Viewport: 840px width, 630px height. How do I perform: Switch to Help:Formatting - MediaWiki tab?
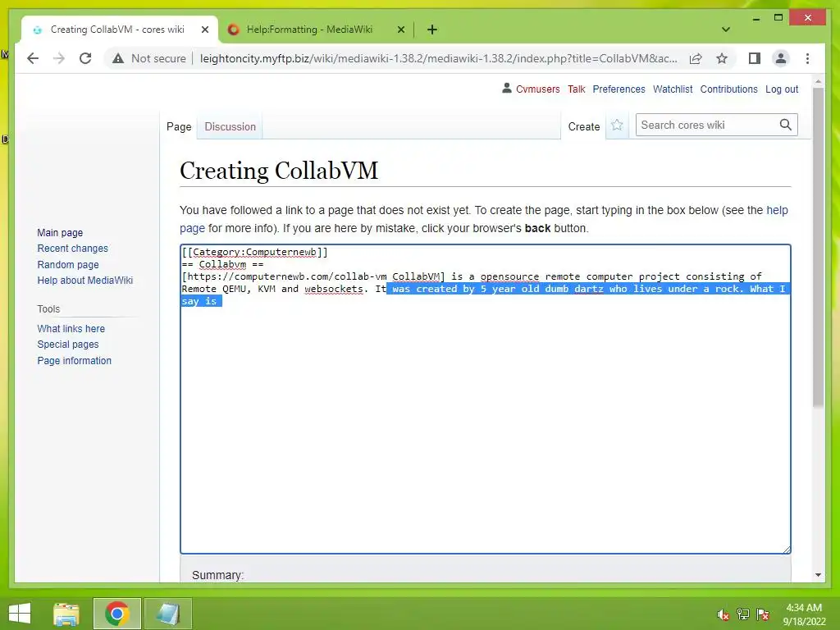309,30
